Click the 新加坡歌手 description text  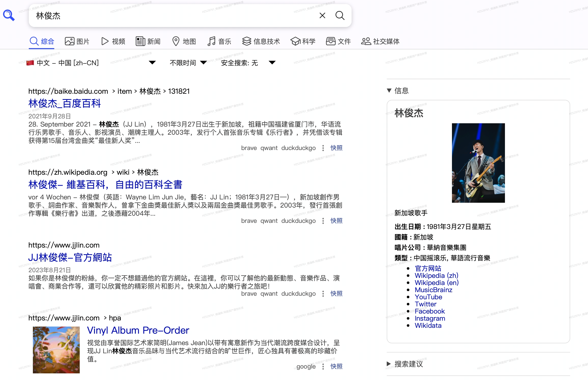(411, 213)
